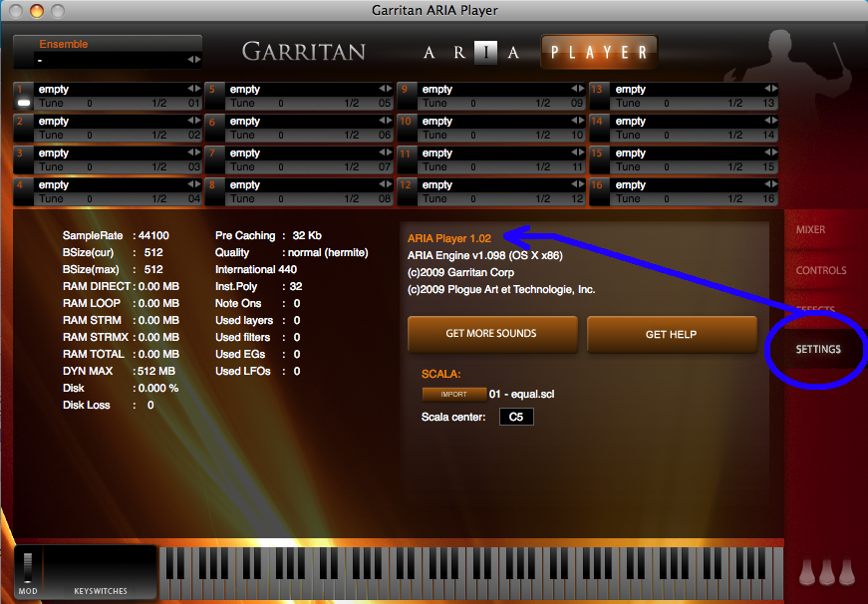Select instrument slot number 16
This screenshot has width=868, height=604.
pyautogui.click(x=598, y=185)
